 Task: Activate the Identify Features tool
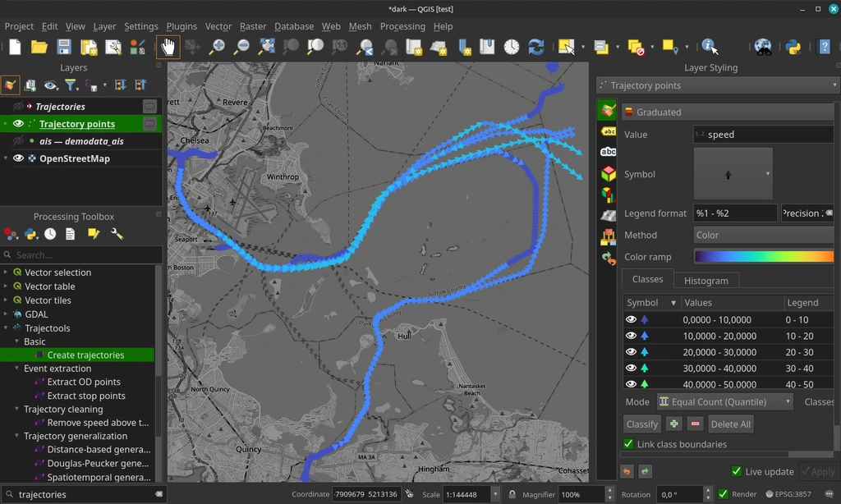(710, 47)
